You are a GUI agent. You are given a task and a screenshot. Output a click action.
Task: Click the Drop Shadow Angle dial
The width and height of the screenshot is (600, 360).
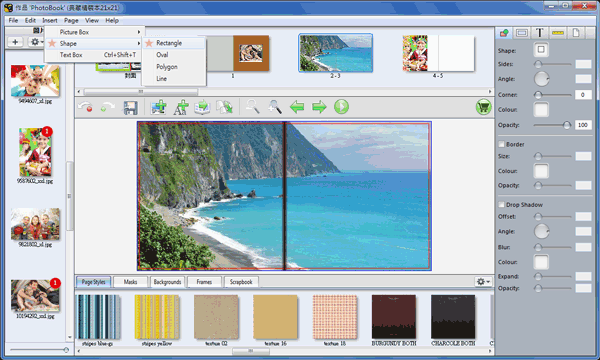[541, 231]
